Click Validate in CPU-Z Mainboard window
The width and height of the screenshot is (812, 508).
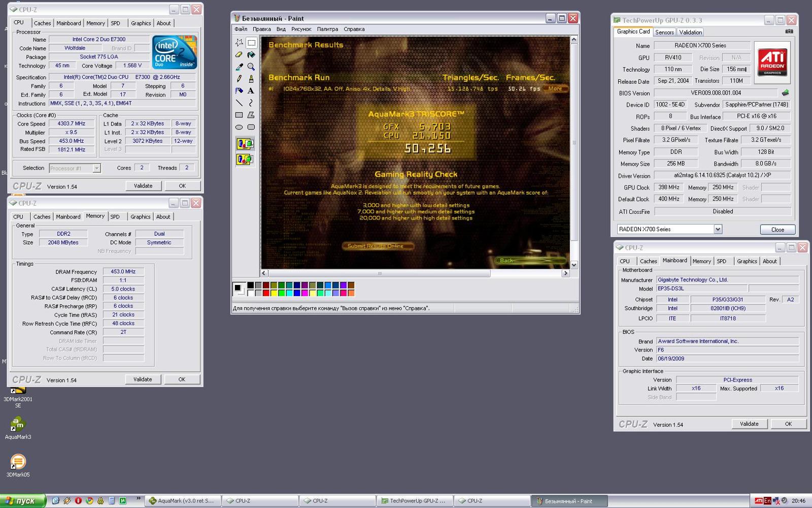(749, 424)
